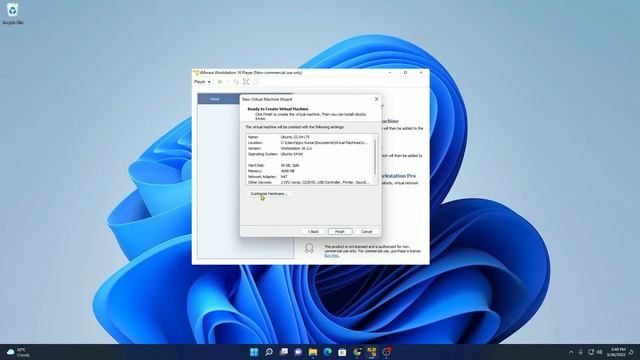Click the unity mode toolbar icon

coord(256,82)
